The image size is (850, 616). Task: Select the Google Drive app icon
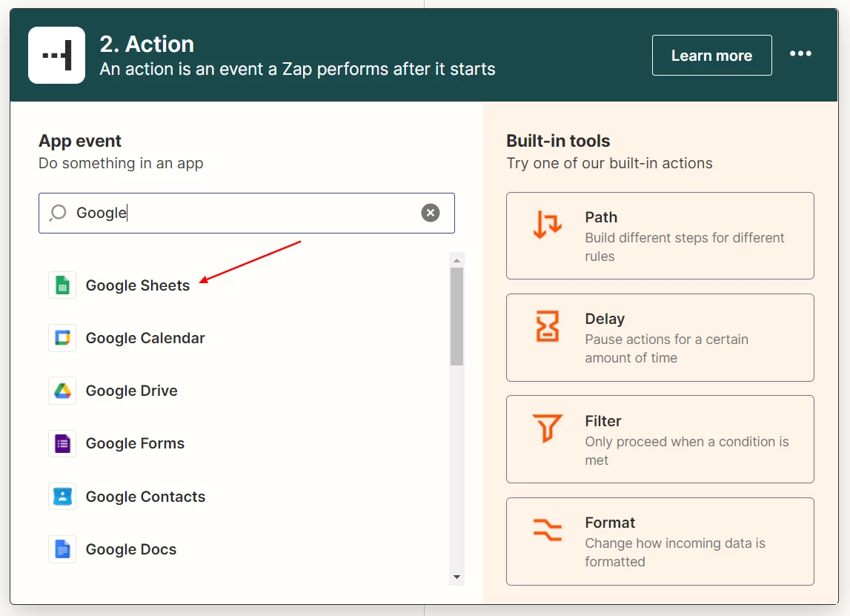62,391
